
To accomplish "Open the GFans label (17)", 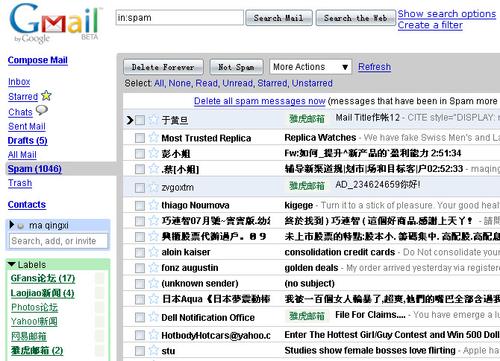I will point(43,278).
